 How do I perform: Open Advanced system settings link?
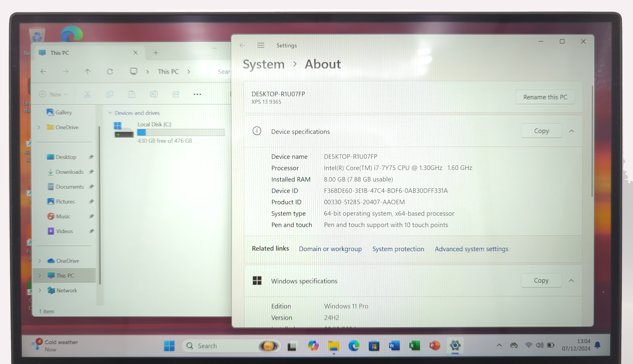(471, 249)
